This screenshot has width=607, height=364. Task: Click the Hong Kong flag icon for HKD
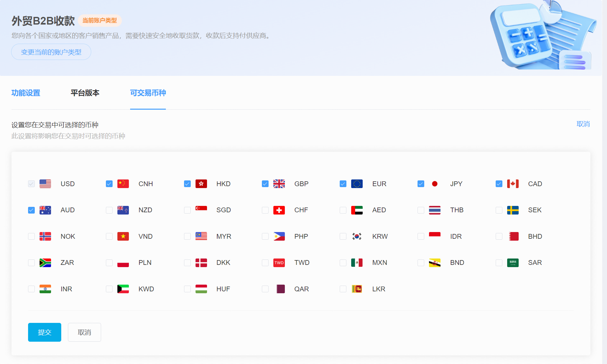(x=201, y=184)
